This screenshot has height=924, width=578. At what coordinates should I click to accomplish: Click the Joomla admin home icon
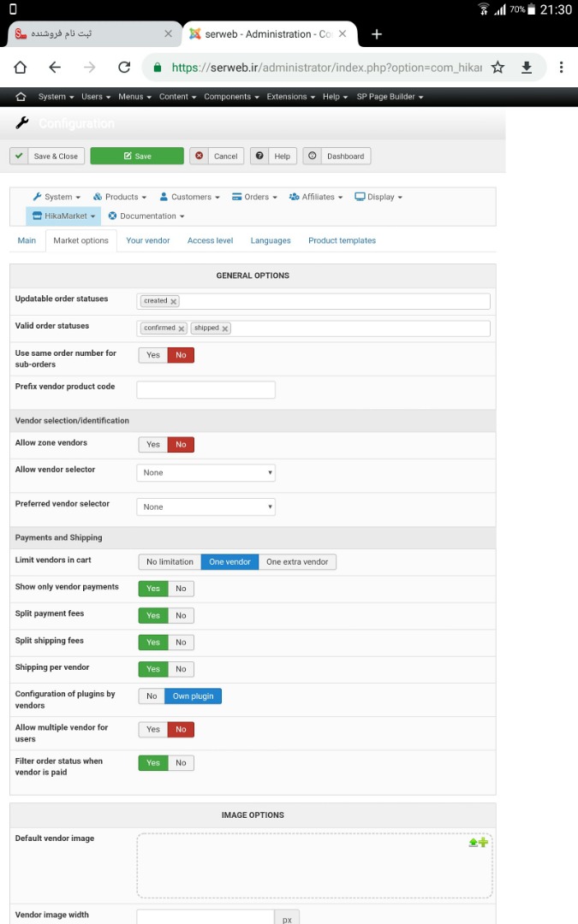click(21, 97)
